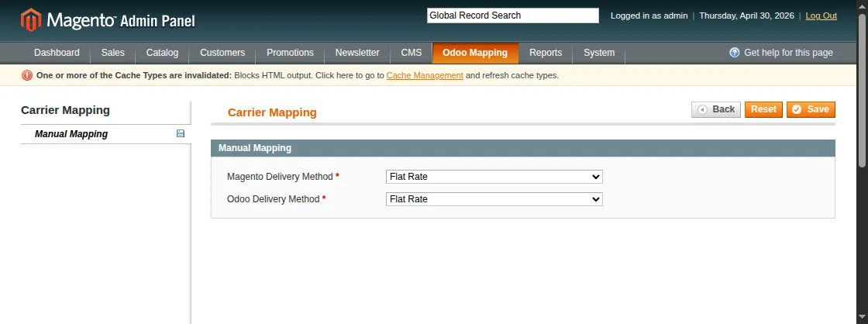Image resolution: width=868 pixels, height=324 pixels.
Task: Click the Magento logo icon
Action: tap(31, 20)
